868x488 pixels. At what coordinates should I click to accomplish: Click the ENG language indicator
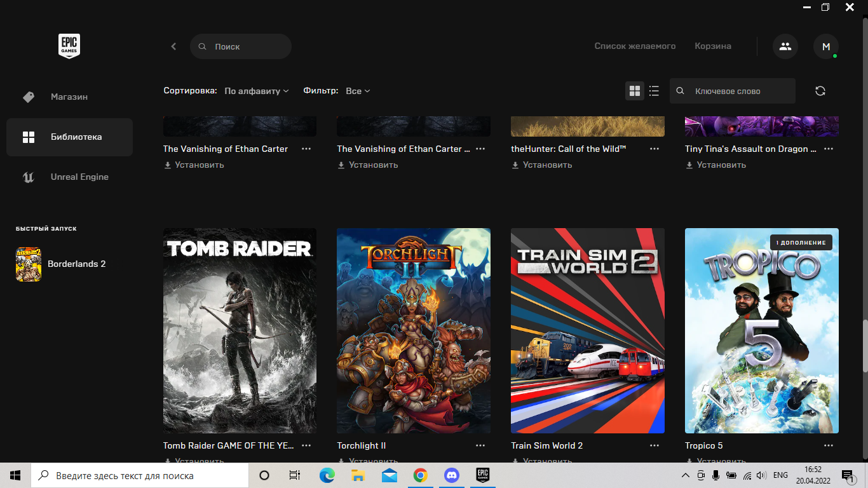(780, 475)
